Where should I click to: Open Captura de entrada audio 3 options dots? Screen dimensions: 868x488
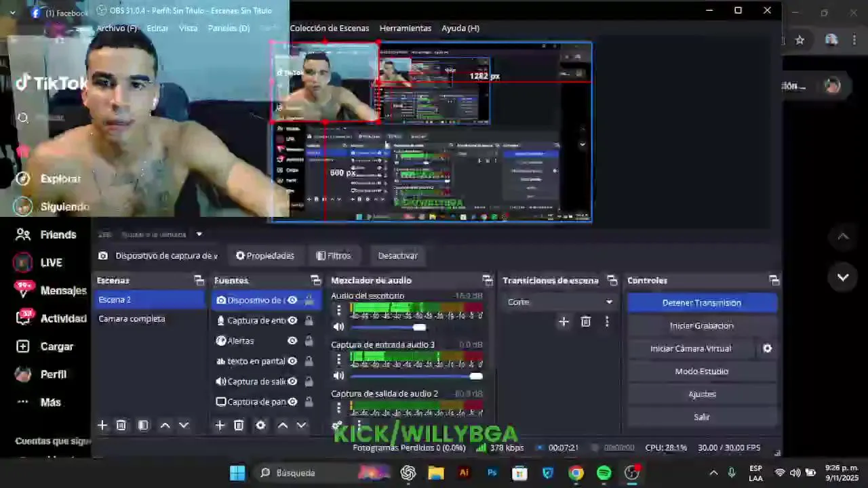click(339, 359)
